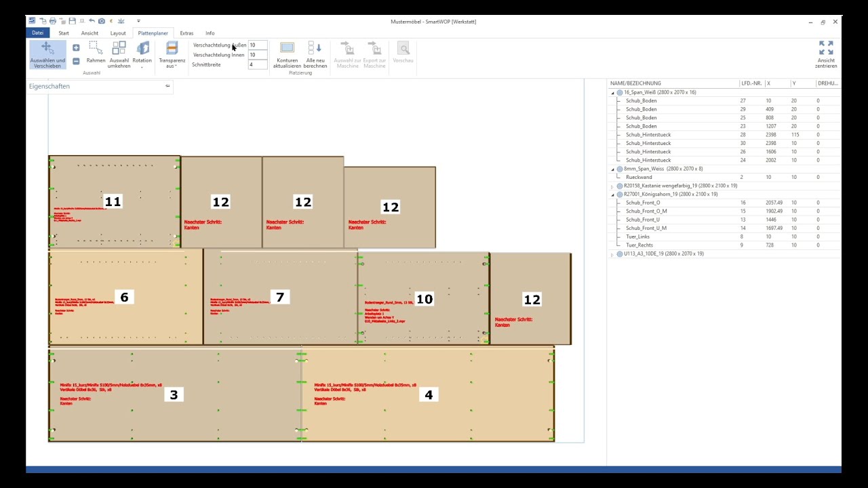Select the Schub_Front_U row

point(724,220)
